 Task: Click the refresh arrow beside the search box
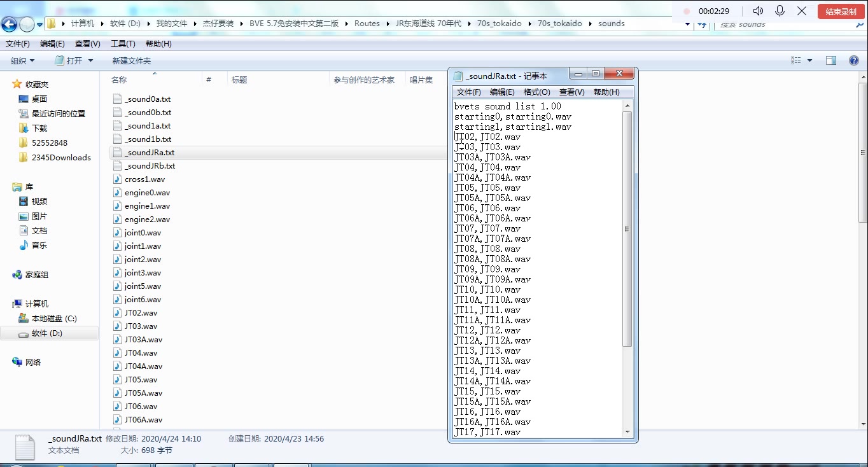702,24
